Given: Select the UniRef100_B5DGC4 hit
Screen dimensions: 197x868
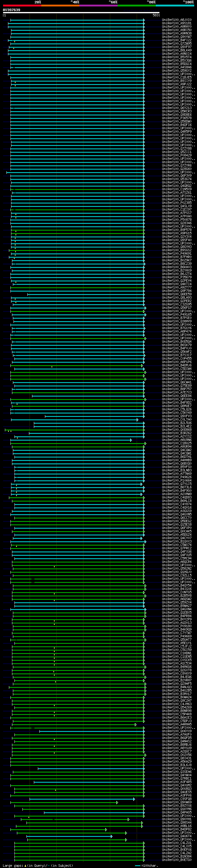Looking at the screenshot, I should 177,64.
